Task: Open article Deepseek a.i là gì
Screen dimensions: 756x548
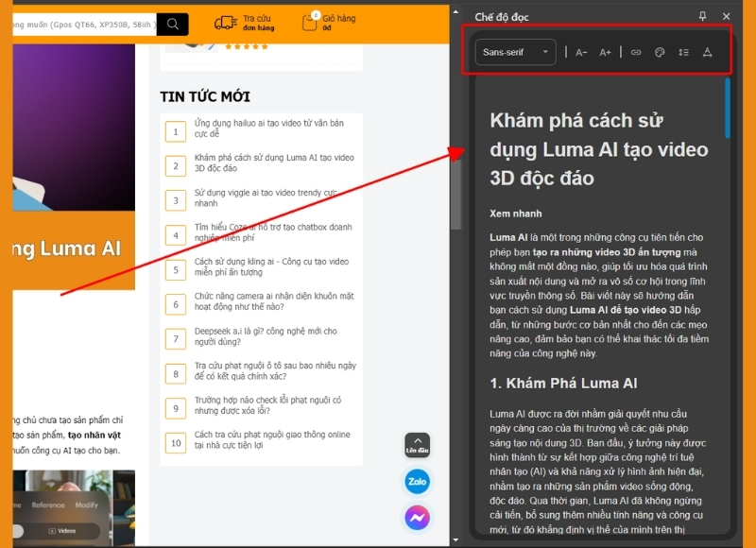Action: (x=266, y=336)
